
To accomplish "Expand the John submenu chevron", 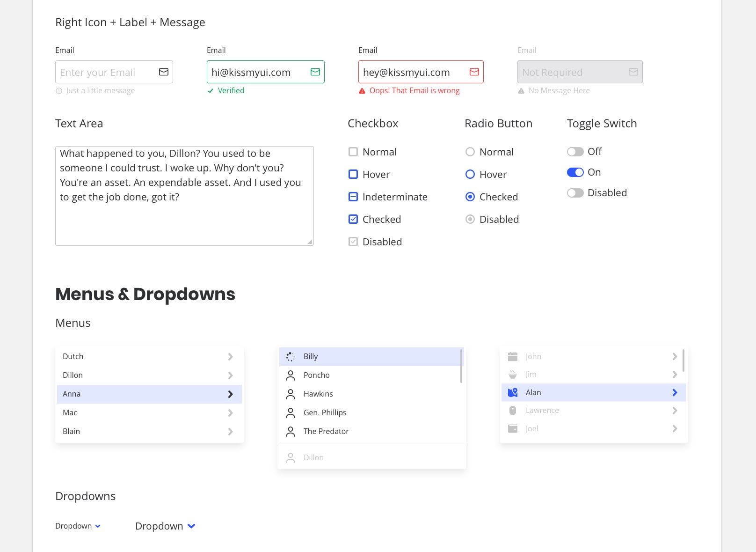I will pos(675,357).
